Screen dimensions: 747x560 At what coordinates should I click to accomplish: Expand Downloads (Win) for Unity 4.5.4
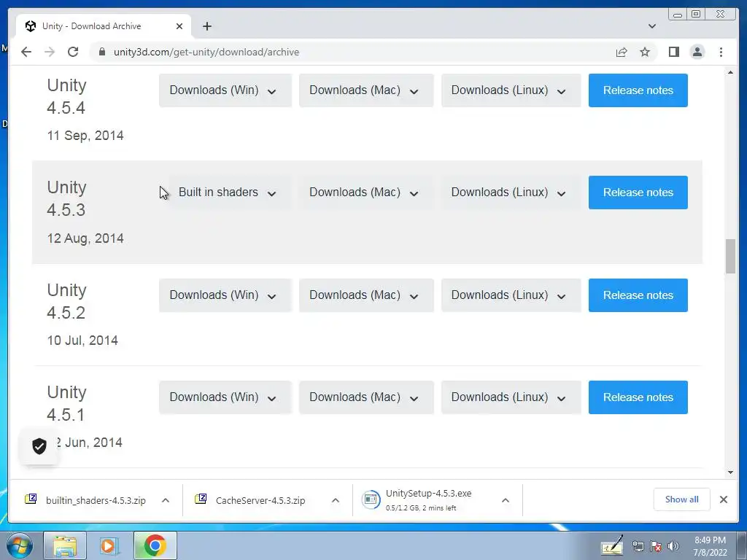225,90
